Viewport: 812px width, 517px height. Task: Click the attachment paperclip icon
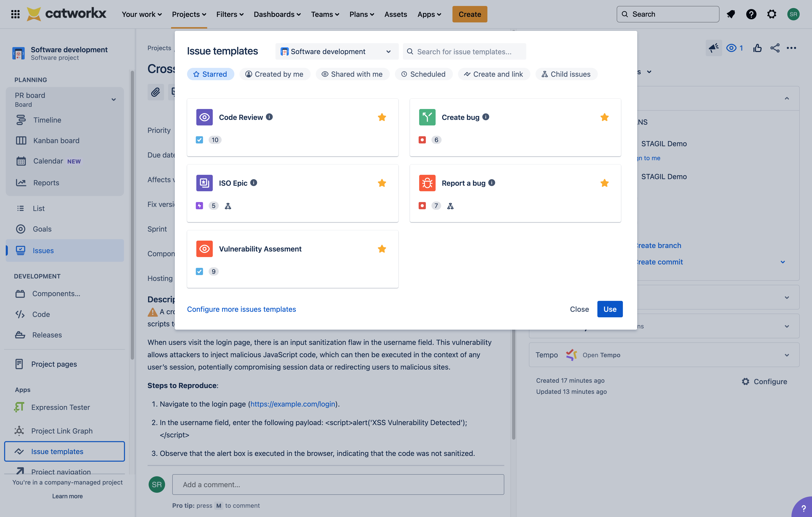[x=155, y=92]
